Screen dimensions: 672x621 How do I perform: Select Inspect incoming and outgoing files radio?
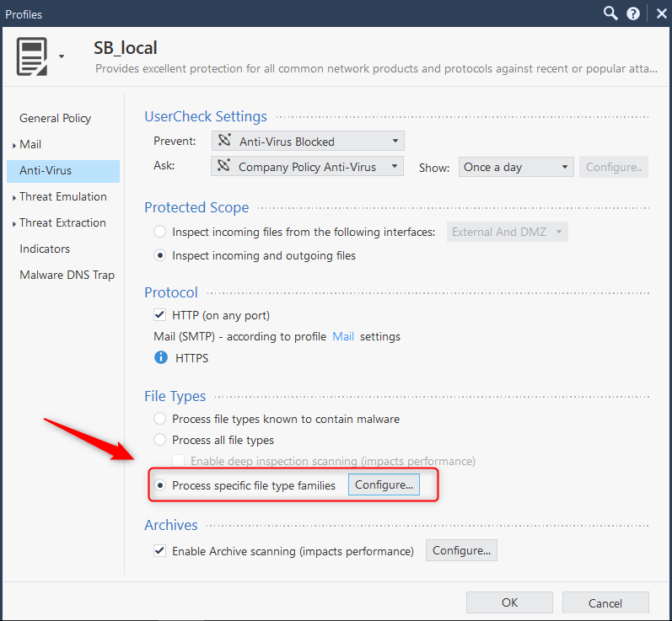[x=160, y=255]
